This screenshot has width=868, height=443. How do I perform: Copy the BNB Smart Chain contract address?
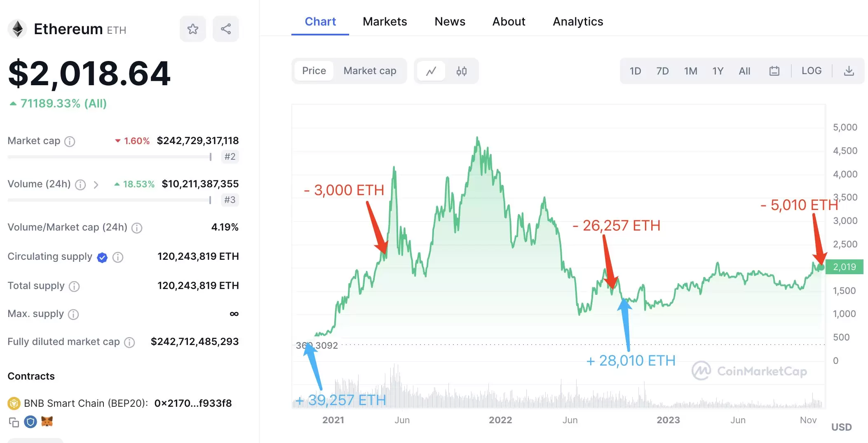[14, 422]
